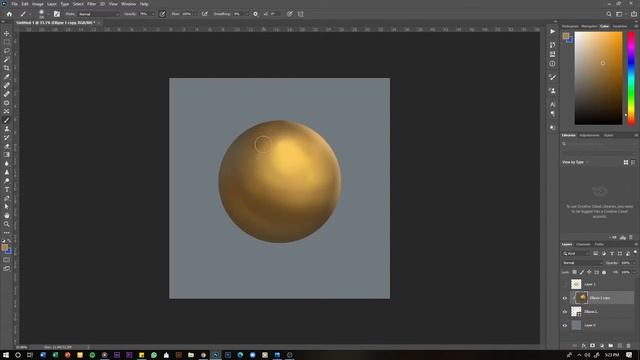Screen dimensions: 640x360
Task: Open the Smoothing value dropdown
Action: point(246,14)
